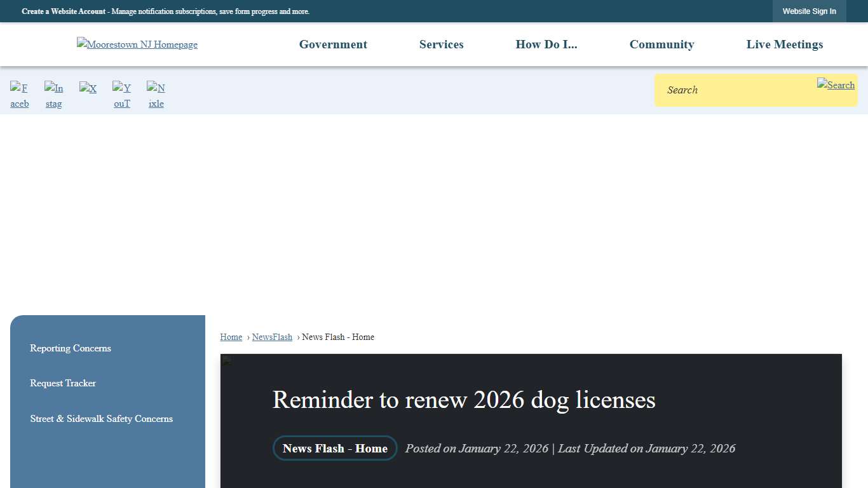Screen dimensions: 868x488
Task: Expand the Government navigation menu
Action: (333, 44)
